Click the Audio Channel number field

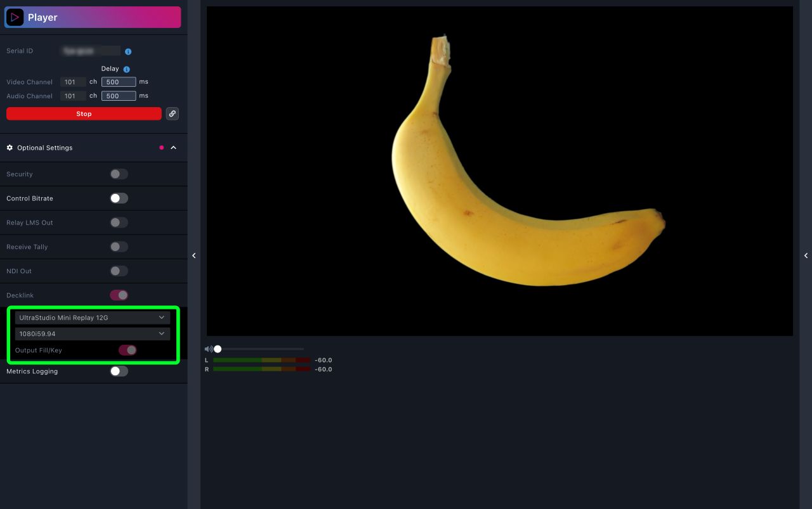73,96
